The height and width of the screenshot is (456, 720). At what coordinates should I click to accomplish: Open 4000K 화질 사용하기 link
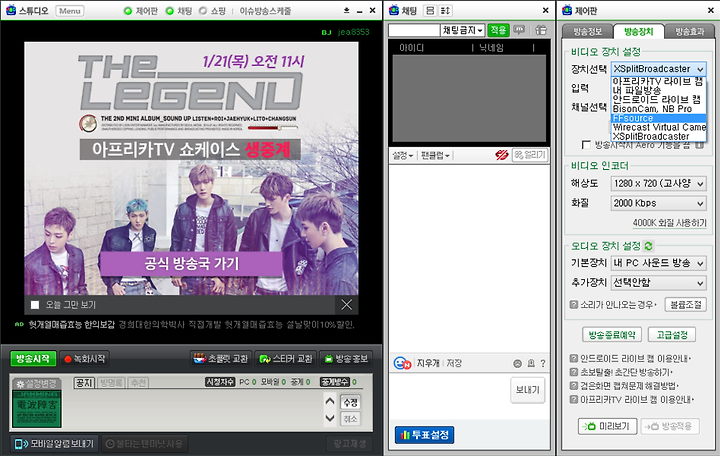[x=669, y=223]
